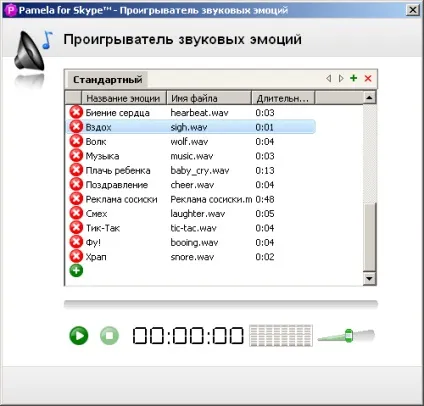
Task: Sort by Название эмоции column
Action: point(124,98)
